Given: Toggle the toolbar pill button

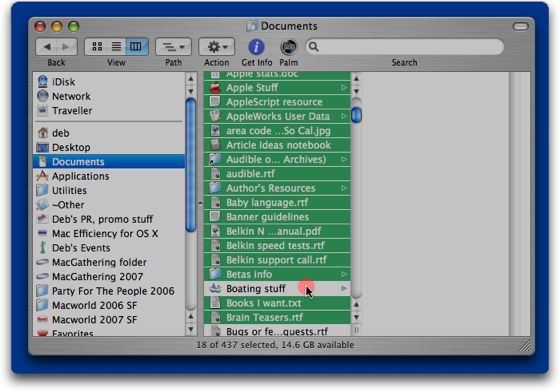Looking at the screenshot, I should click(520, 26).
